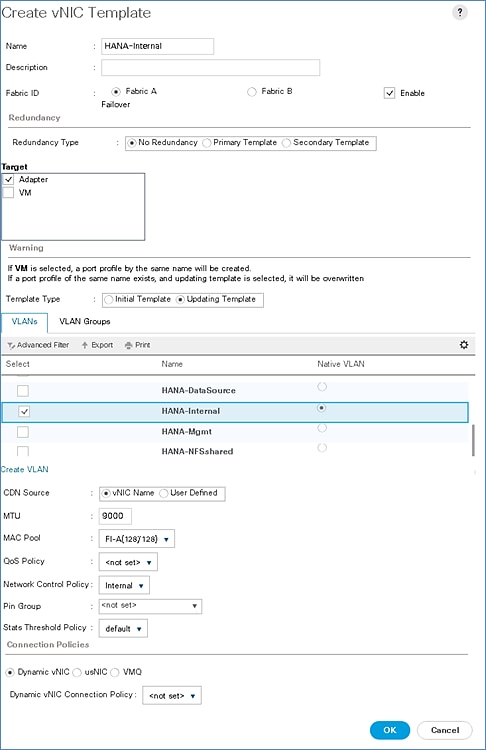Open the Stats Threshold Policy dropdown

click(123, 629)
